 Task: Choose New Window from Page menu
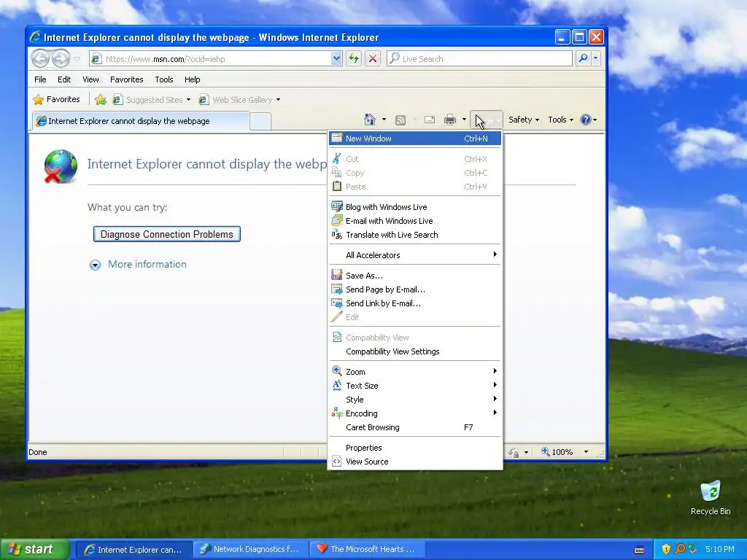[x=415, y=139]
